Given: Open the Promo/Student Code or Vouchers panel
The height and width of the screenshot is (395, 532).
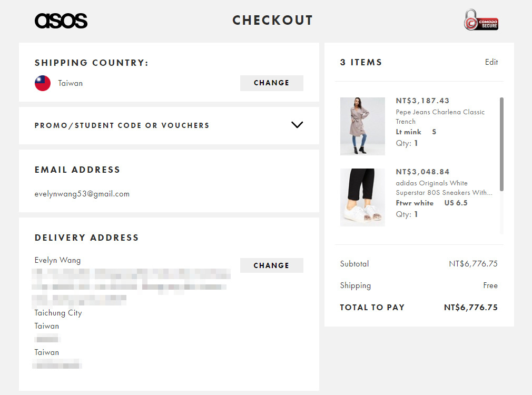Looking at the screenshot, I should click(169, 125).
